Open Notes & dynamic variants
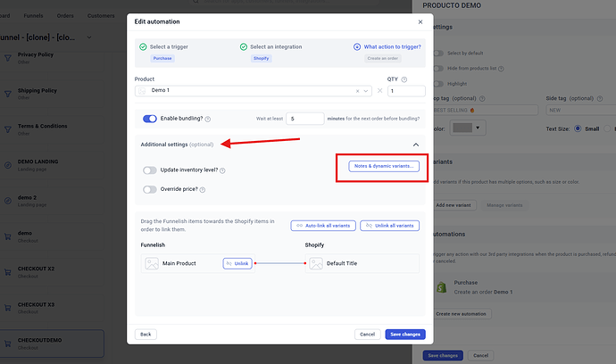Viewport: 616px width, 364px height. (383, 166)
